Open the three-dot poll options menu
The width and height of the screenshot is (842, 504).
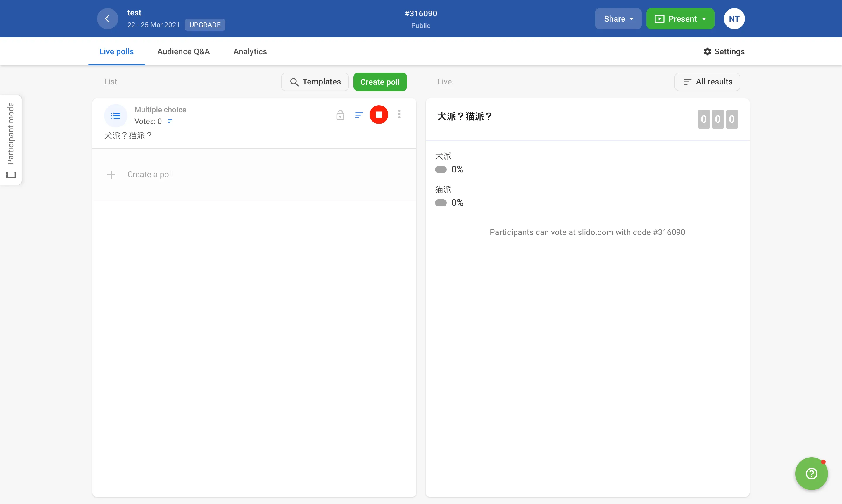[399, 114]
